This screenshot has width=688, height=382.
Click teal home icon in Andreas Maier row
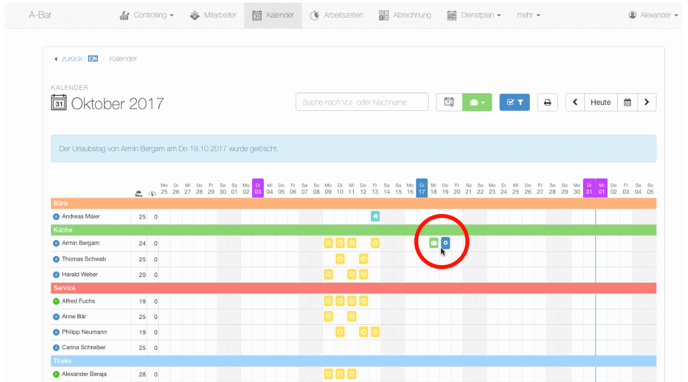(x=375, y=216)
